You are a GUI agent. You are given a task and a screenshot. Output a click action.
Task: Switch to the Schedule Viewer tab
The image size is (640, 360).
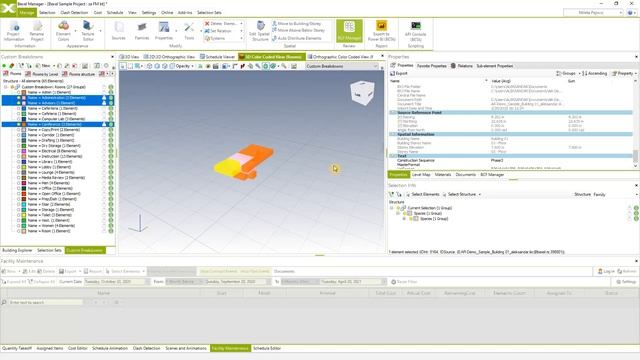click(218, 57)
